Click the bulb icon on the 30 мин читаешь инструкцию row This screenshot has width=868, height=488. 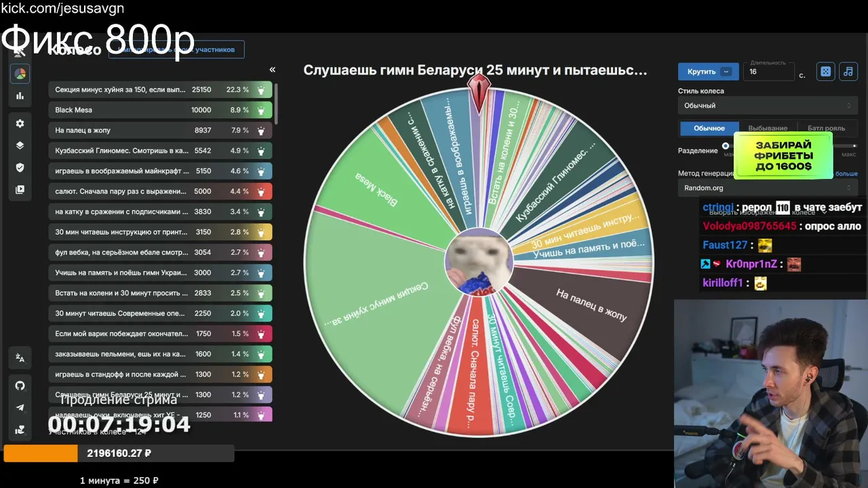[x=261, y=232]
